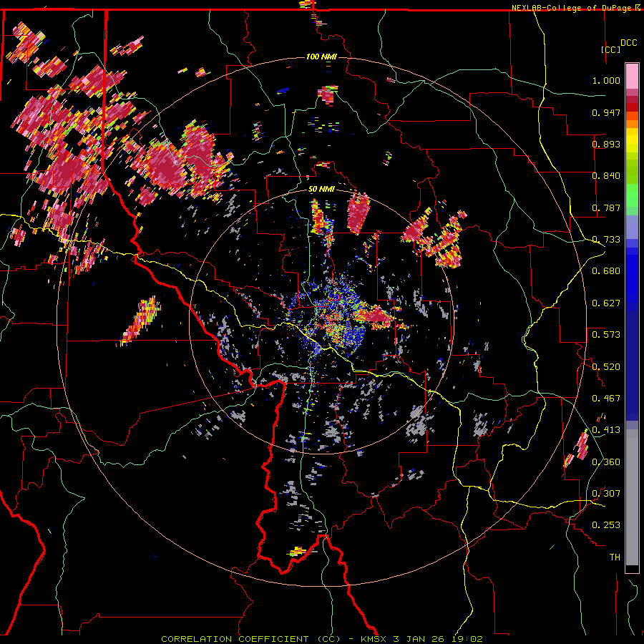644x644 pixels.
Task: Select the 0.893 color scale value
Action: tap(606, 144)
